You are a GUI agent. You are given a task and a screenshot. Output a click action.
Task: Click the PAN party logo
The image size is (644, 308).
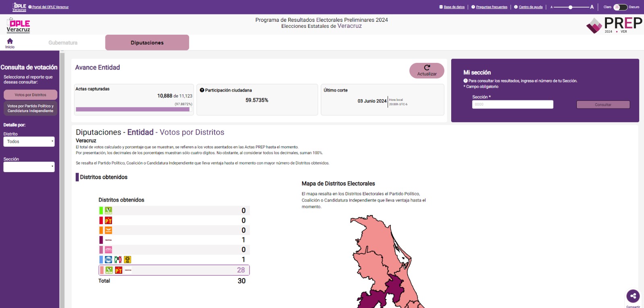click(108, 260)
